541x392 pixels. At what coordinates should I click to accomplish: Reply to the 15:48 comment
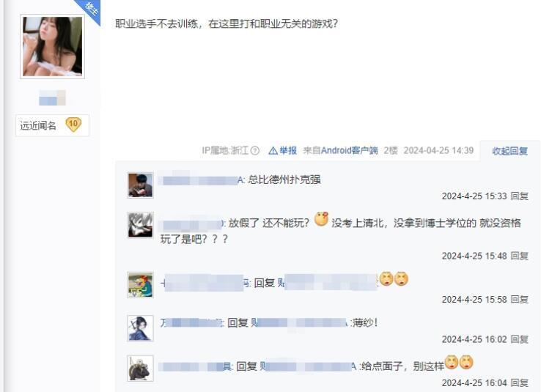click(519, 256)
